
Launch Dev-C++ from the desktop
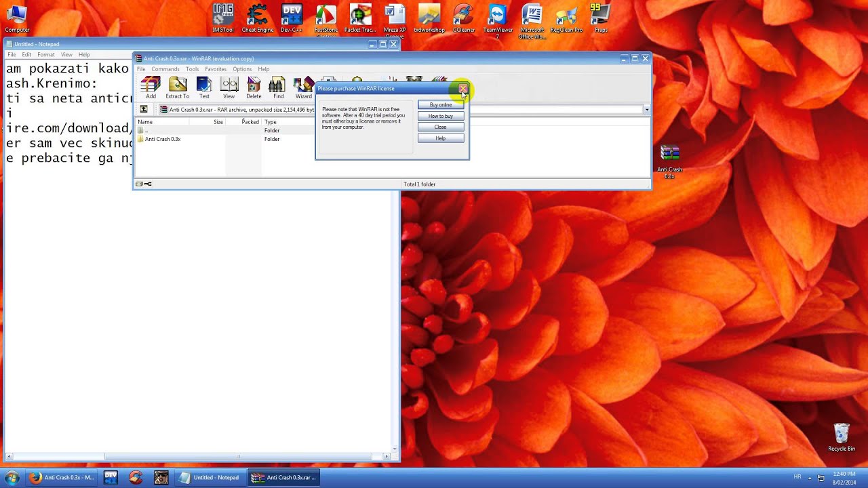(292, 18)
